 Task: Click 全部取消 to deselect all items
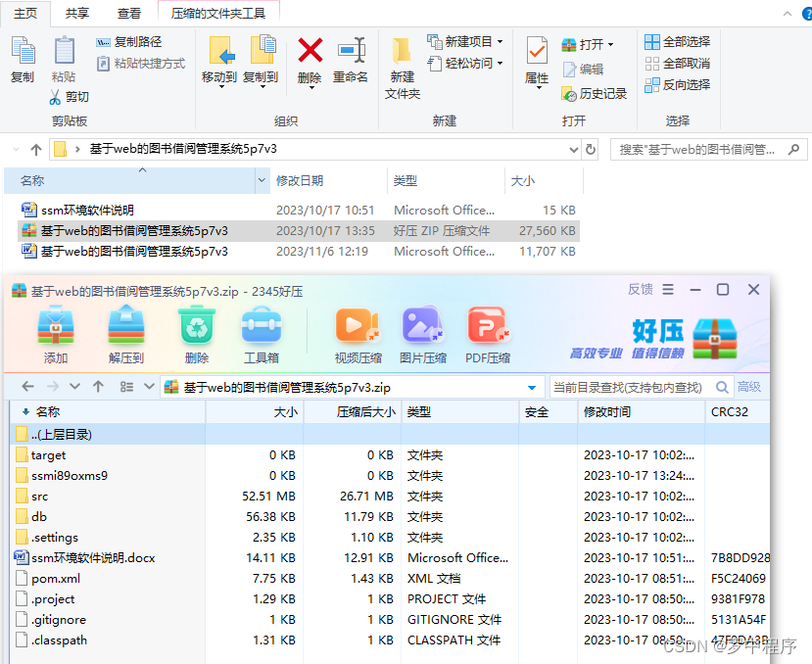(680, 64)
